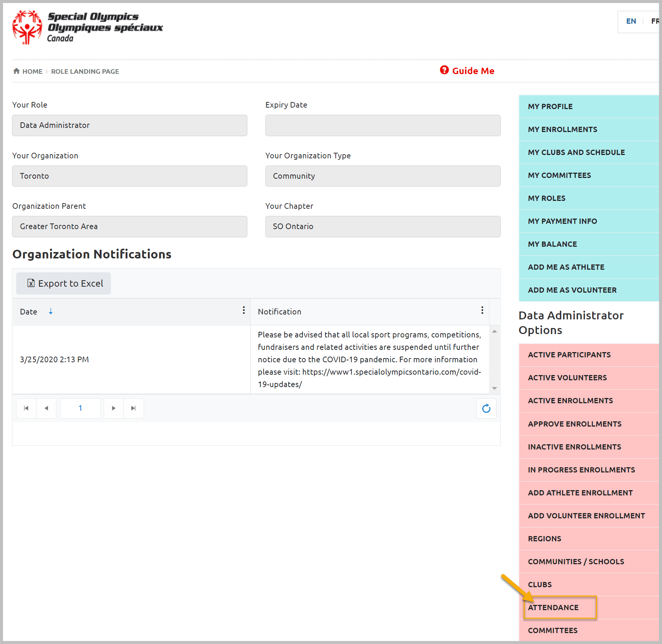
Task: Click the Organization Parent field
Action: click(x=130, y=226)
